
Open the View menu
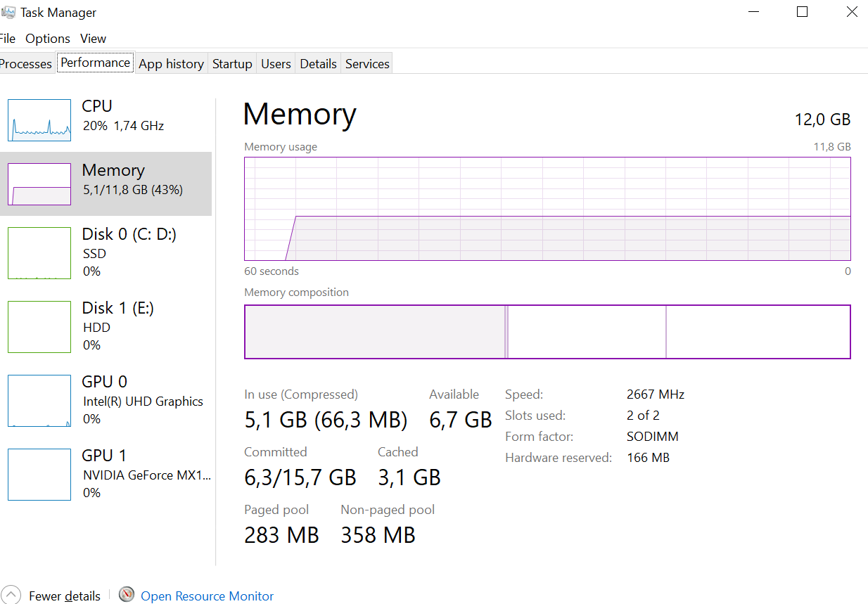coord(93,39)
